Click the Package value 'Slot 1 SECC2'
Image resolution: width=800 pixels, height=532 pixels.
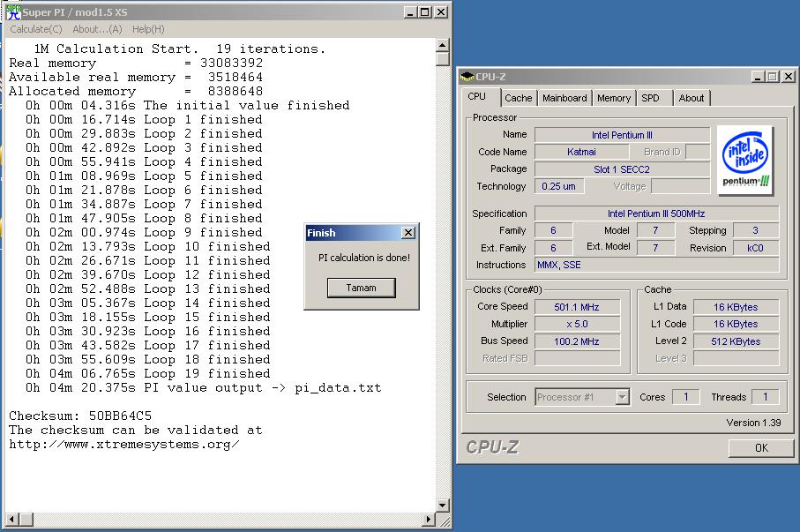click(622, 169)
